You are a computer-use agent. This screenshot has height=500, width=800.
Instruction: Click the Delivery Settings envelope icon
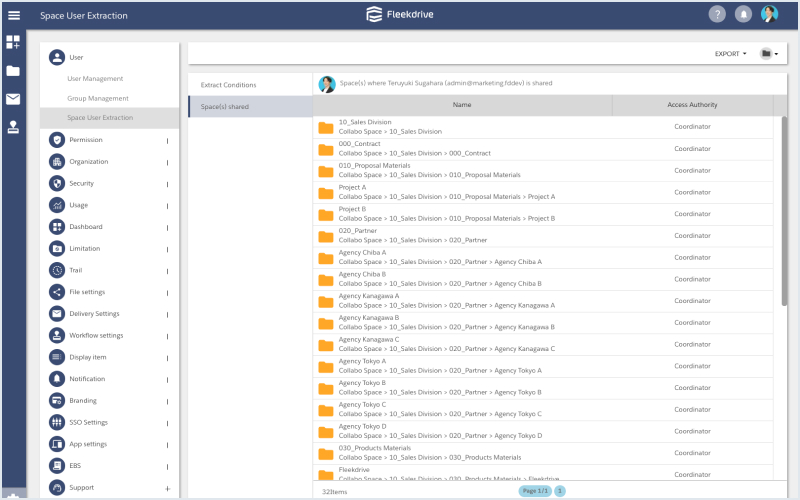(x=57, y=313)
